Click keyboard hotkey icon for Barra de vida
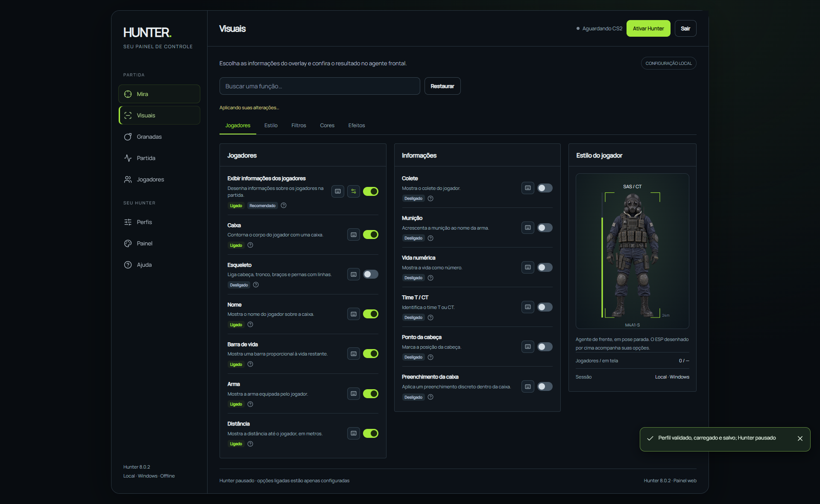820x504 pixels. [354, 353]
